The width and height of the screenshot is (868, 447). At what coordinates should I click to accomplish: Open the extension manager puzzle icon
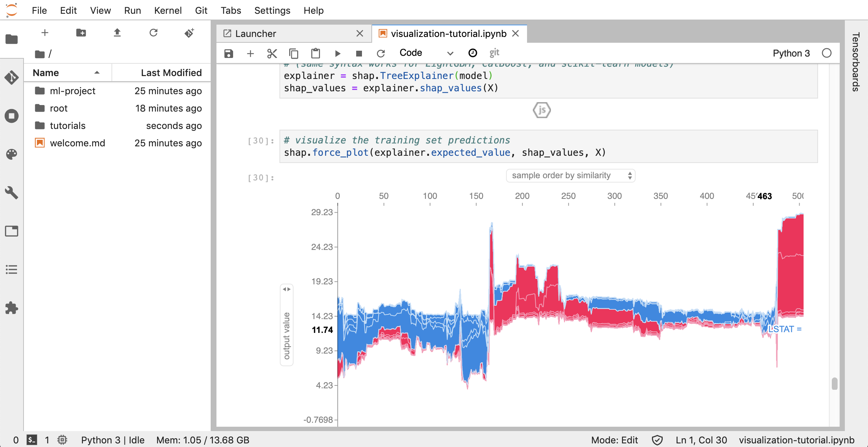click(x=12, y=308)
